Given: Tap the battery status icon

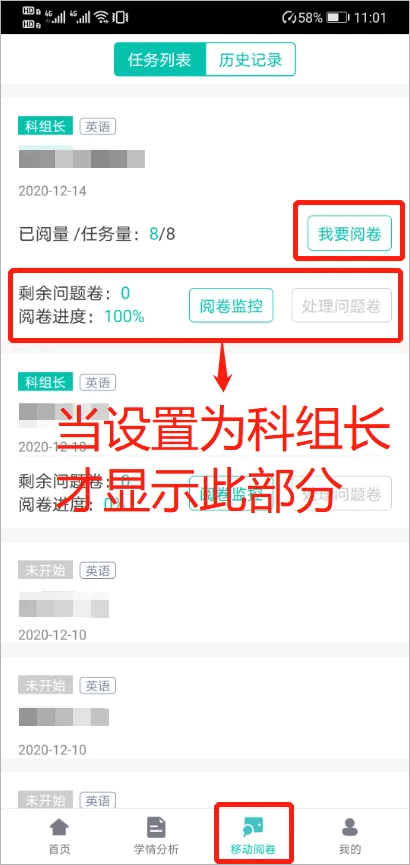Looking at the screenshot, I should (337, 18).
